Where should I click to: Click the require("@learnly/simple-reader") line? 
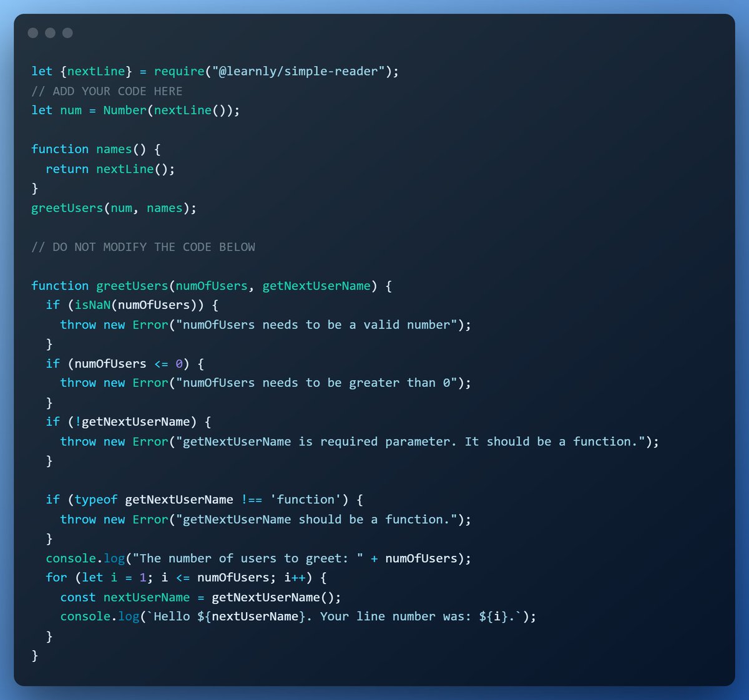coord(215,71)
